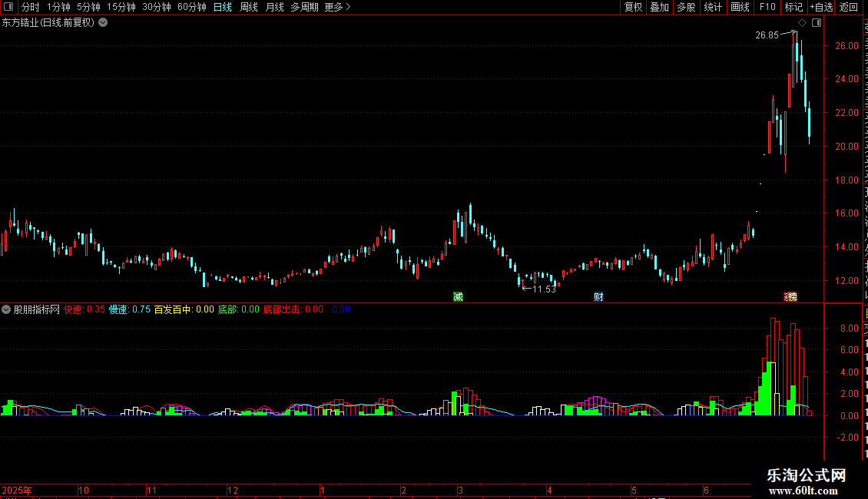Toggle the right panel icon on the chart
The image size is (868, 499).
click(817, 23)
